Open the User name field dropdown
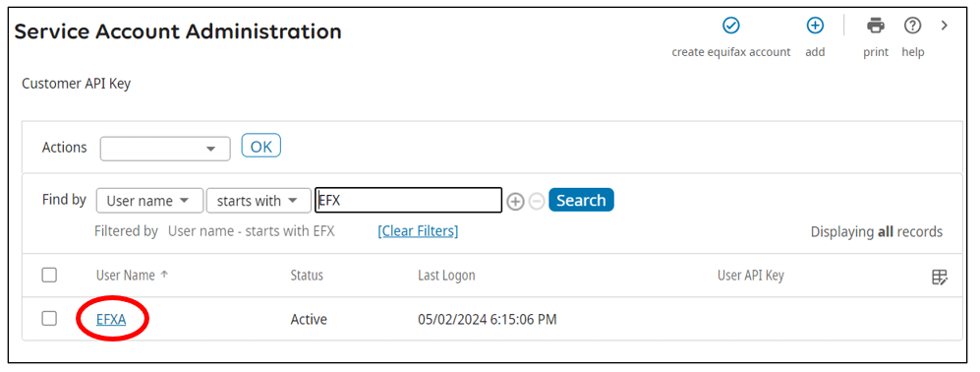 pyautogui.click(x=150, y=201)
